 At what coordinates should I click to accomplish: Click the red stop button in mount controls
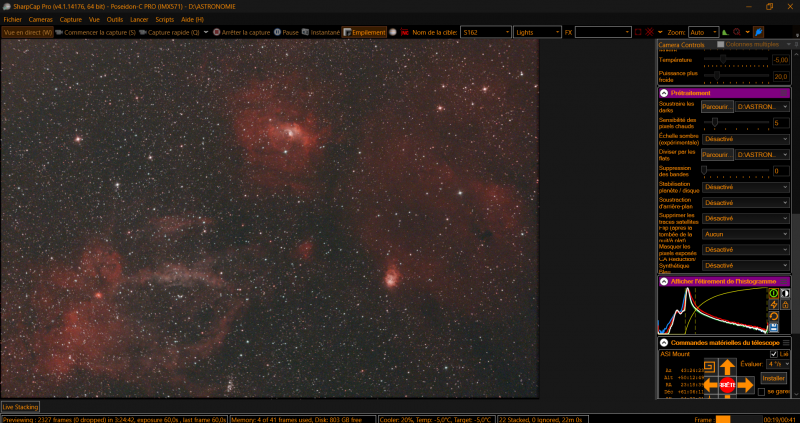(x=727, y=385)
